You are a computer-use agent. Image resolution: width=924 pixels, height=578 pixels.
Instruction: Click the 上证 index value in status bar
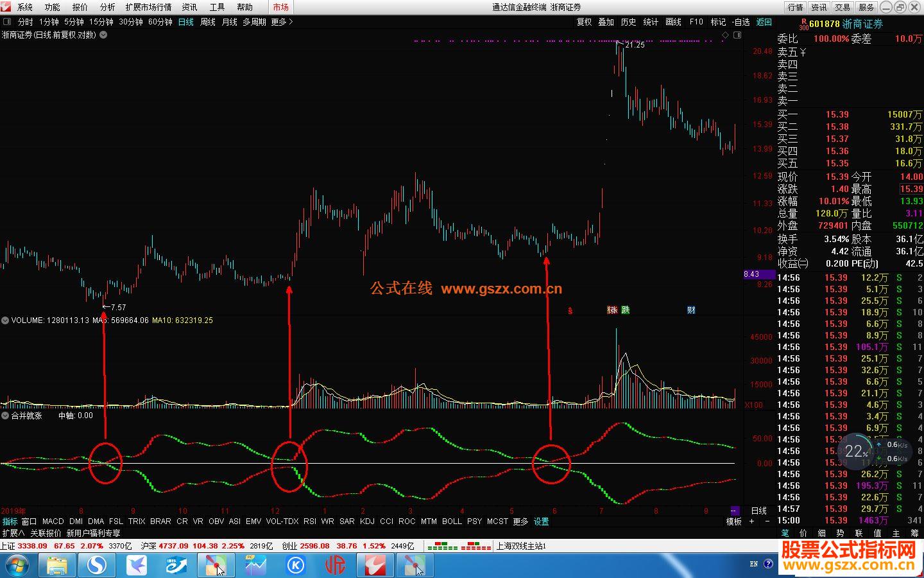[32, 546]
